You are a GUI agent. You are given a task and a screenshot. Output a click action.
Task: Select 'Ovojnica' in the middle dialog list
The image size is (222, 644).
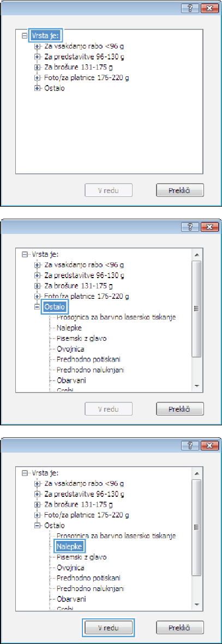click(70, 349)
